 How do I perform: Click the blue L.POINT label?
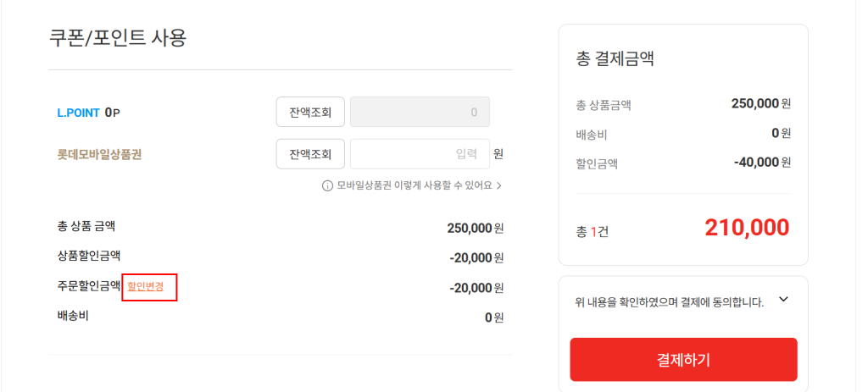coord(77,112)
